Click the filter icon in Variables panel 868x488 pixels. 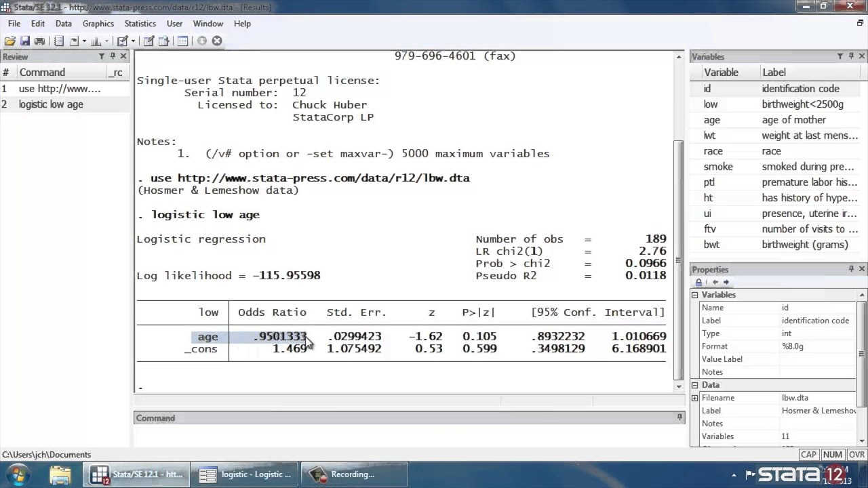(840, 56)
